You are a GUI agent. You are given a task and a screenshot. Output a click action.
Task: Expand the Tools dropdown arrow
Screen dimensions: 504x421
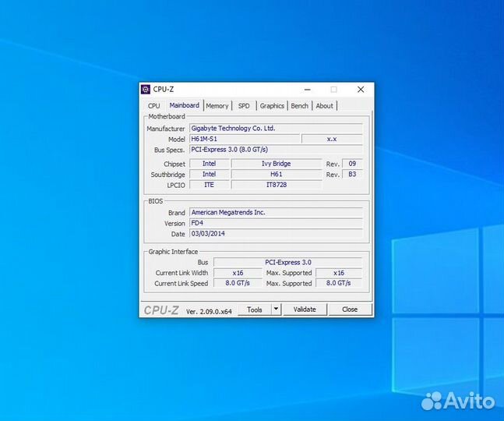pyautogui.click(x=276, y=310)
